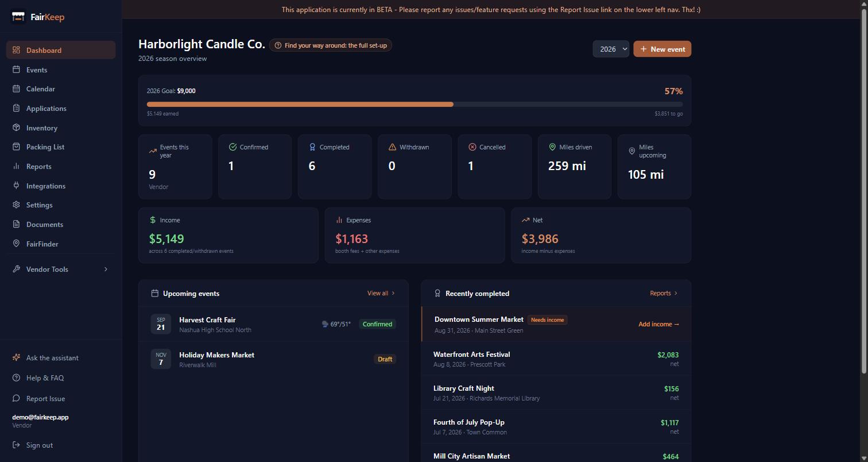
Task: Click the Dashboard grid icon in sidebar
Action: [x=16, y=50]
